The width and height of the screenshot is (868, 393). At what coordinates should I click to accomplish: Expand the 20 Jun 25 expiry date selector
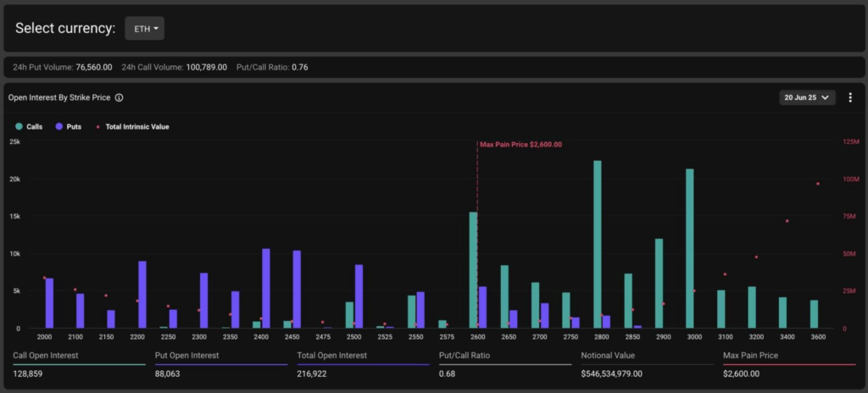808,97
